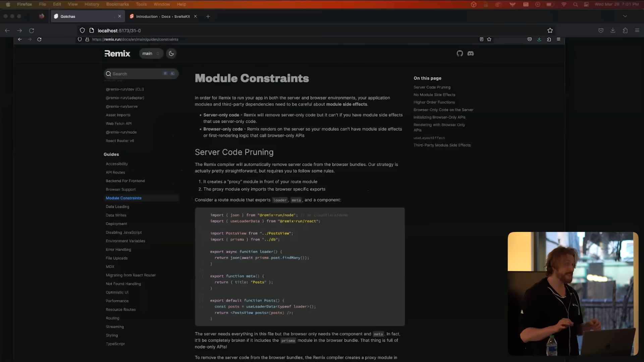Screen dimensions: 644x362
Task: Click the Firefox forward arrow button
Action: click(19, 31)
